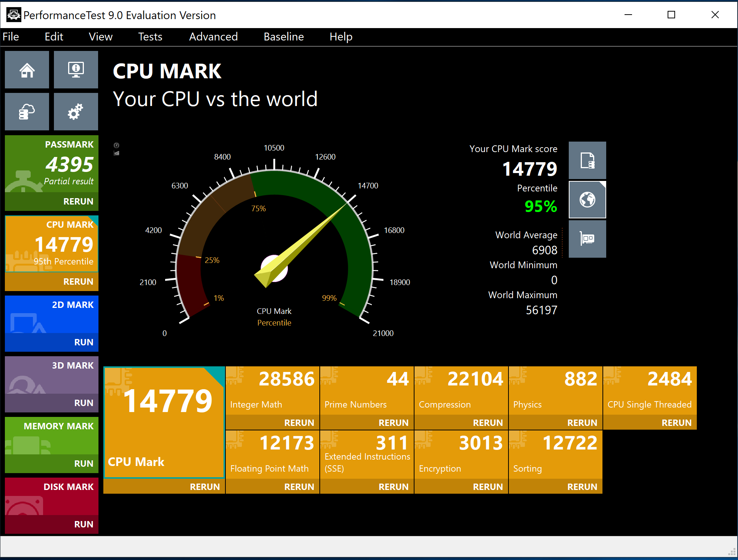The image size is (738, 560).
Task: Click RUN on the Disk Mark tile
Action: tap(83, 524)
